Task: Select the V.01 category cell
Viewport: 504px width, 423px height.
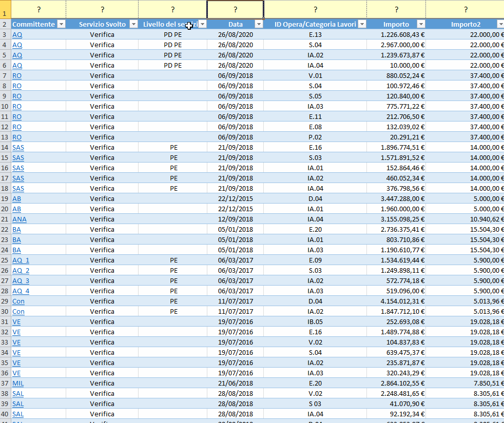Action: (x=315, y=76)
